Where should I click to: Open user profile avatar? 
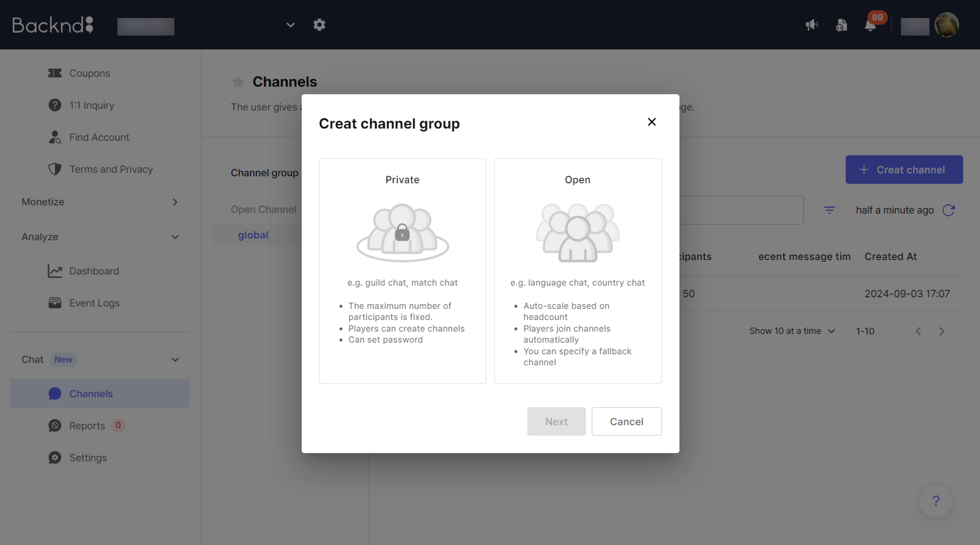pos(947,25)
